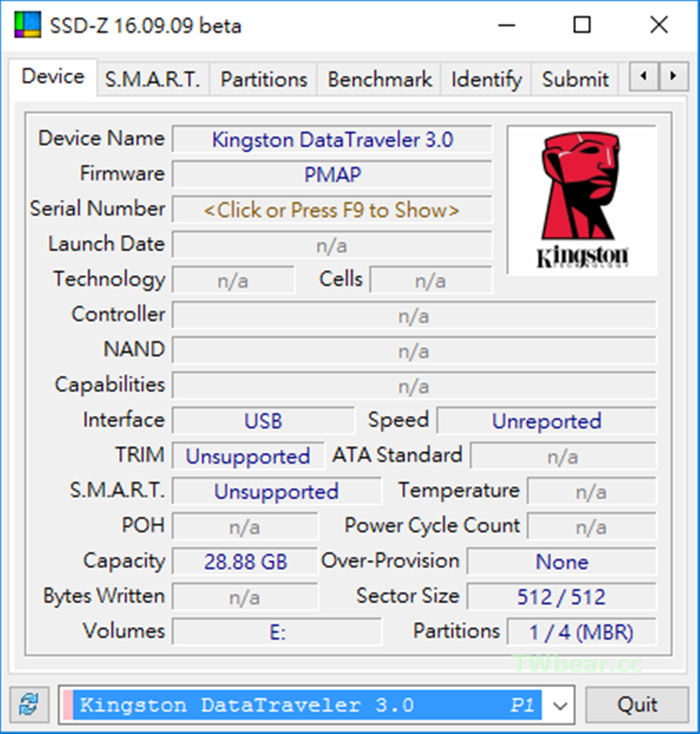Click the NAND n/a field
The image size is (700, 734).
tap(414, 351)
